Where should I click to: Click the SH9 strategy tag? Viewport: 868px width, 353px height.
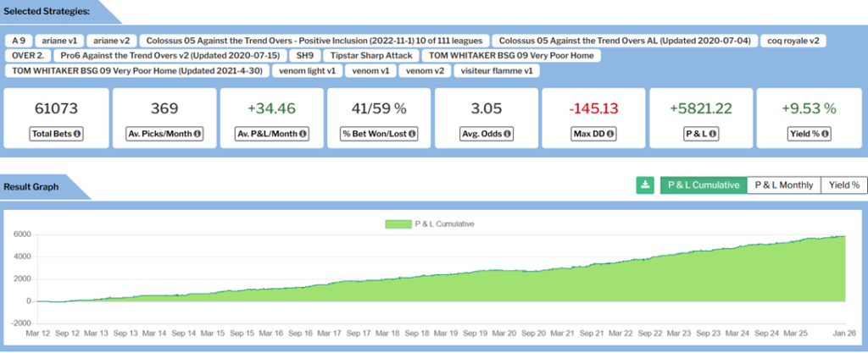(302, 56)
